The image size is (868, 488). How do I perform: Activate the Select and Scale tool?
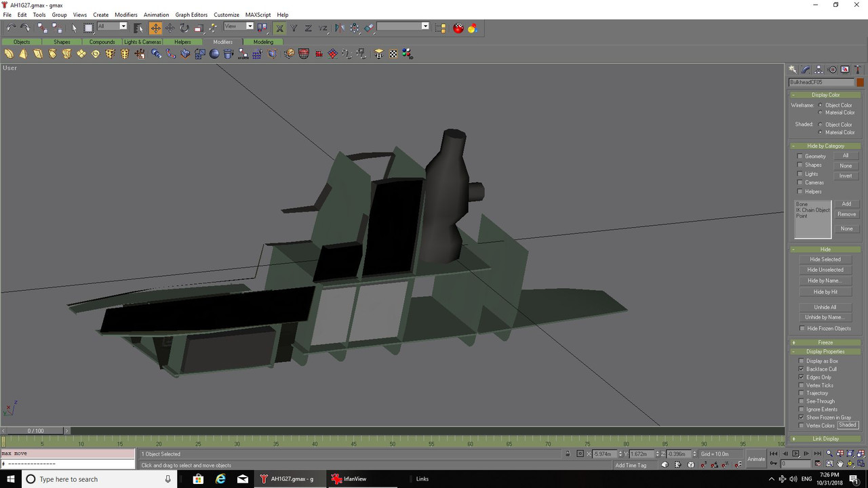pyautogui.click(x=199, y=28)
